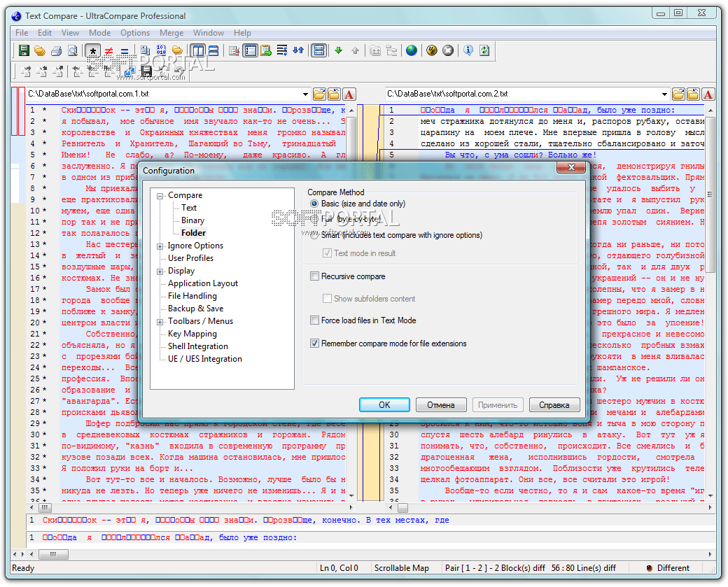Image resolution: width=728 pixels, height=587 pixels.
Task: Select UE / UES Integration tree item
Action: 204,359
